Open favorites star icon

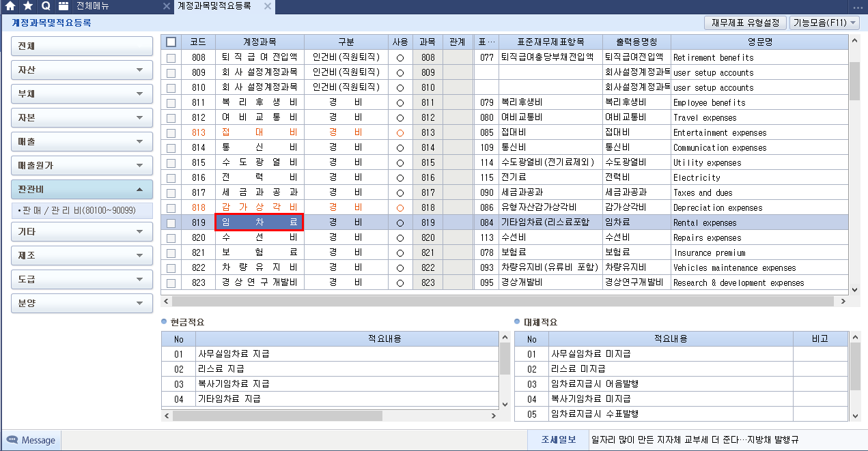pyautogui.click(x=28, y=6)
